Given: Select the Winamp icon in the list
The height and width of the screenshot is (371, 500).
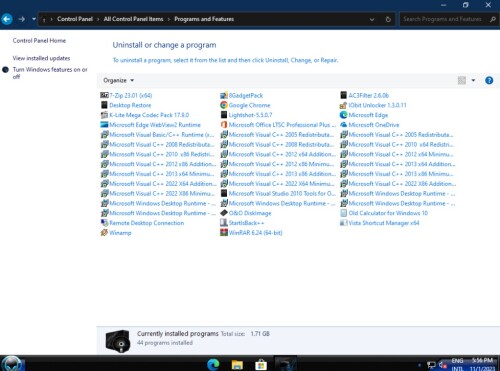Looking at the screenshot, I should (x=104, y=233).
